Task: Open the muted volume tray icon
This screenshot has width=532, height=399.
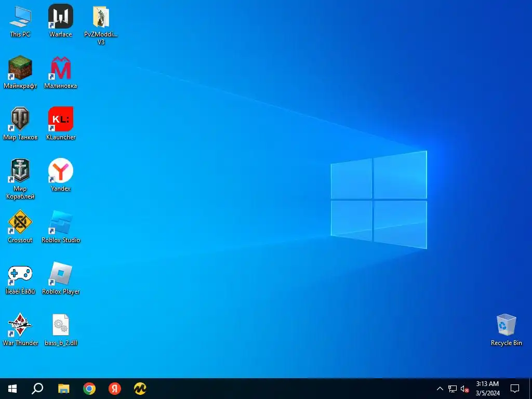Action: click(x=465, y=389)
